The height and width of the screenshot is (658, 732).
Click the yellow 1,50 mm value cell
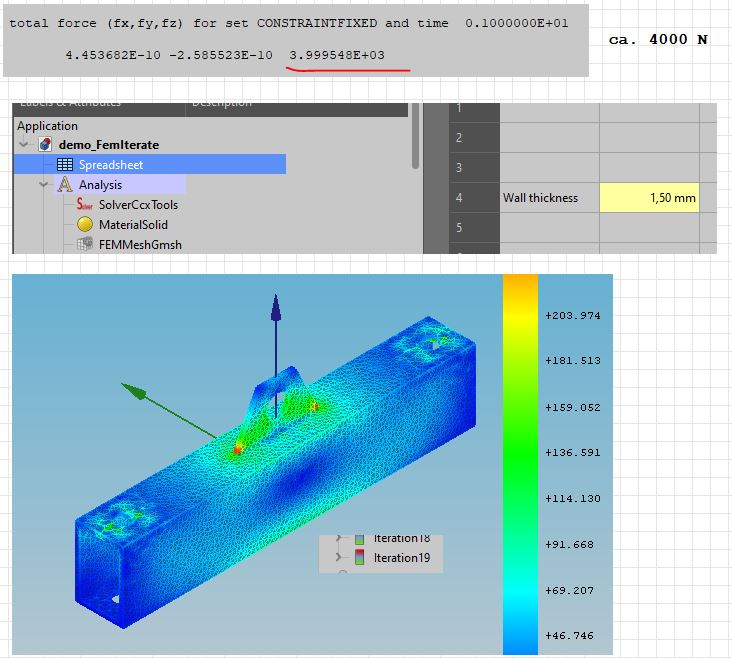pyautogui.click(x=648, y=198)
